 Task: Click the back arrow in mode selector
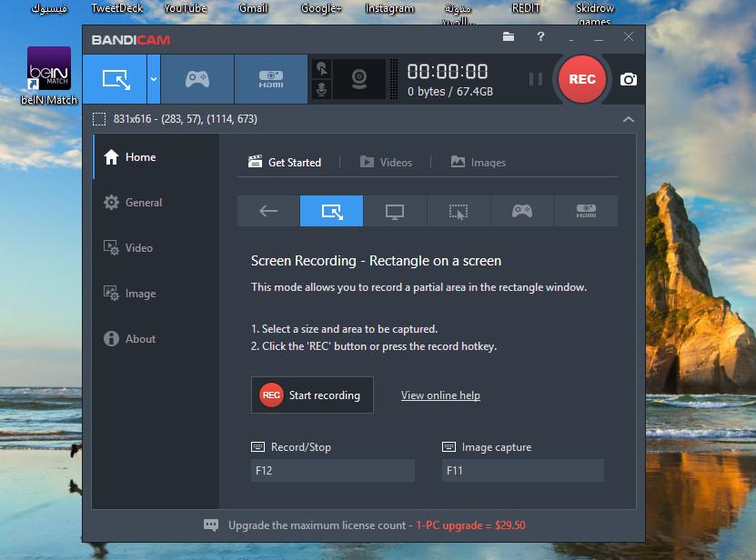[268, 211]
